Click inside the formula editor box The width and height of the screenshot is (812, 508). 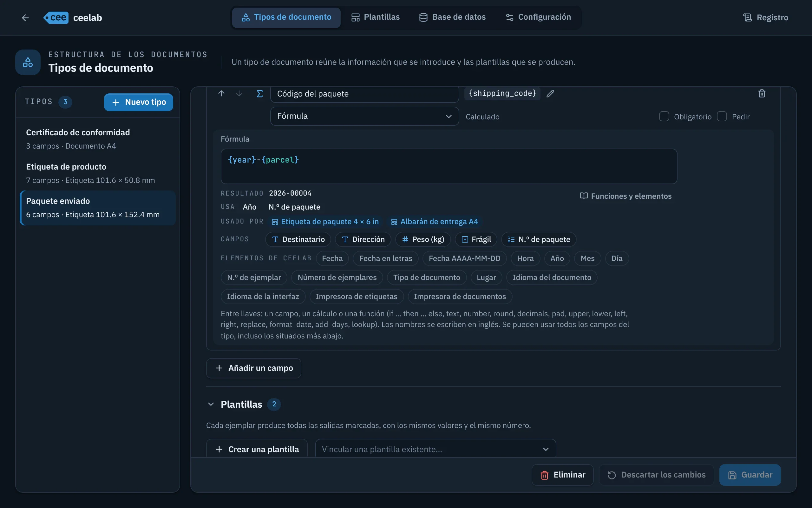point(449,166)
